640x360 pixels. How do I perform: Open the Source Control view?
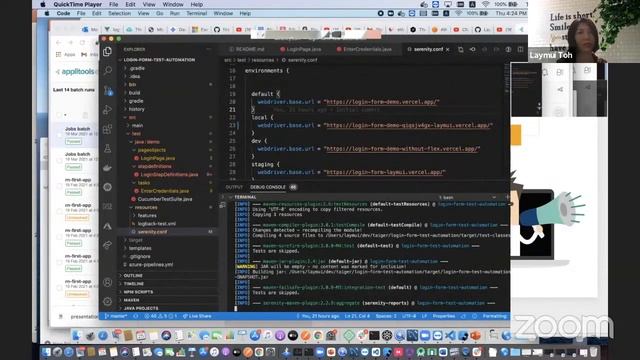(x=108, y=90)
